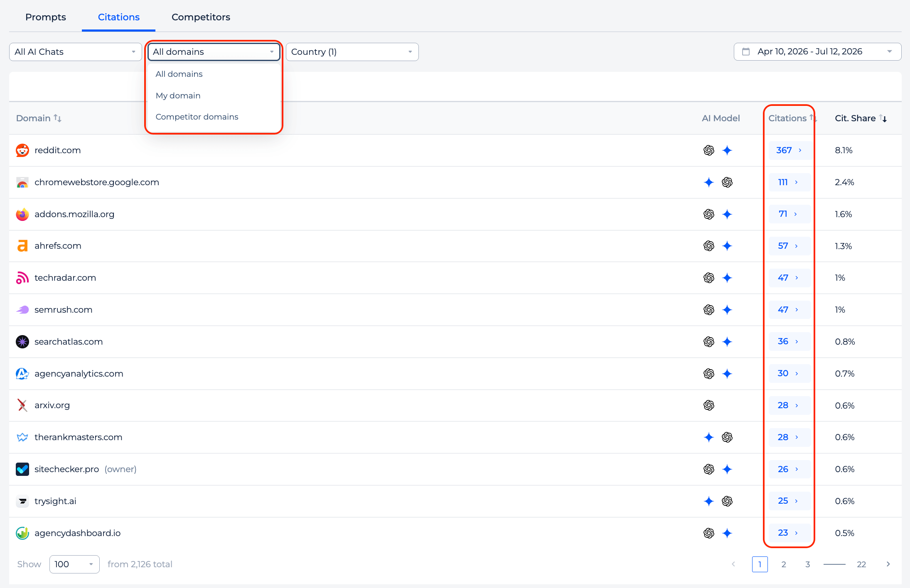Open the 111 citations for chromewebstore.google.com
Screen dimensions: 910x588
click(x=789, y=182)
